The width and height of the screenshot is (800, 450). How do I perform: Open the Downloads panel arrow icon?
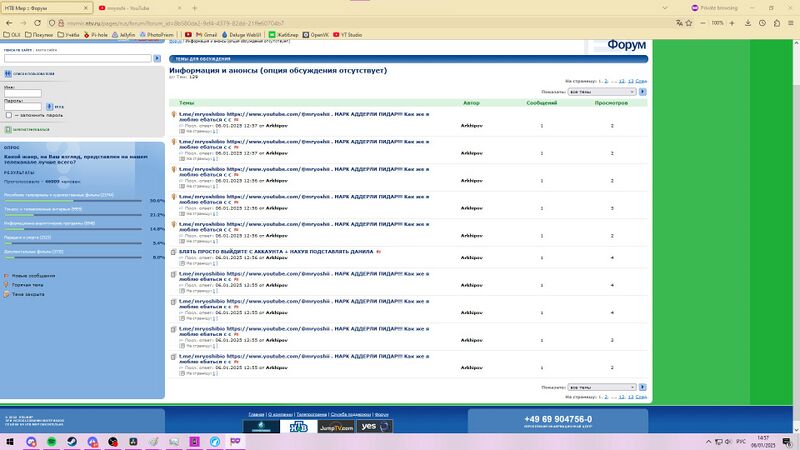(x=748, y=23)
